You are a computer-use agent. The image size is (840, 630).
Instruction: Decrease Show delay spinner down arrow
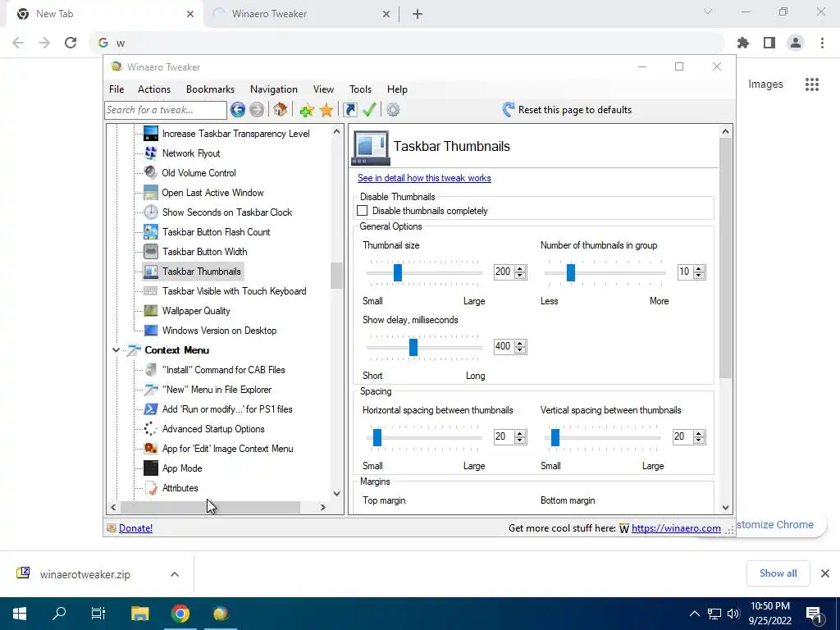point(519,349)
